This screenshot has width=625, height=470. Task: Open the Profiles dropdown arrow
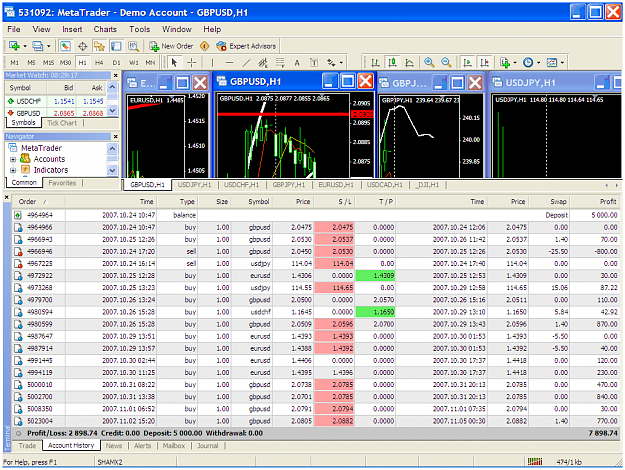pos(49,46)
